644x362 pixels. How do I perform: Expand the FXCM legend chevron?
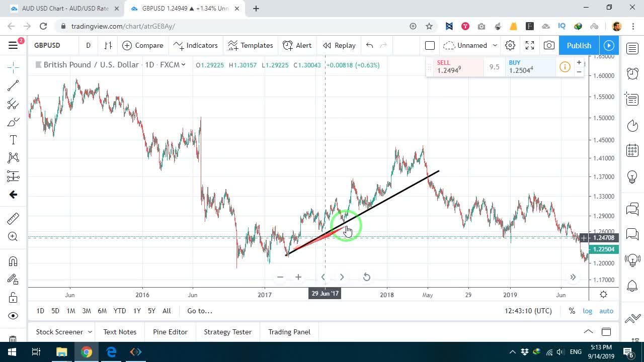click(184, 64)
